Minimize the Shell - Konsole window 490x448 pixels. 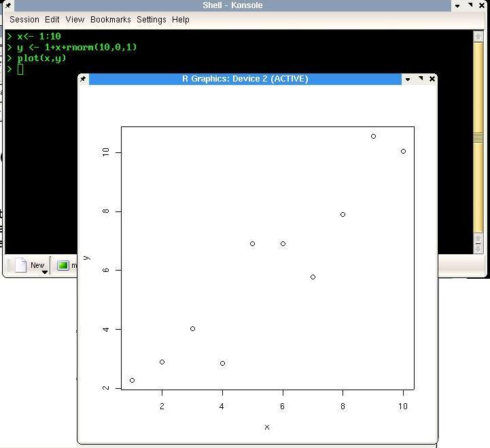tap(459, 5)
